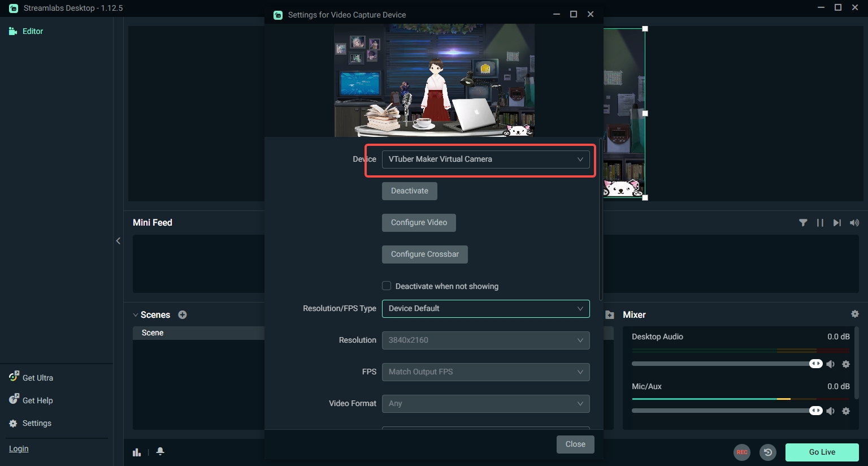Click the speaker volume icon in preview toolbar
The height and width of the screenshot is (466, 868).
coord(854,222)
